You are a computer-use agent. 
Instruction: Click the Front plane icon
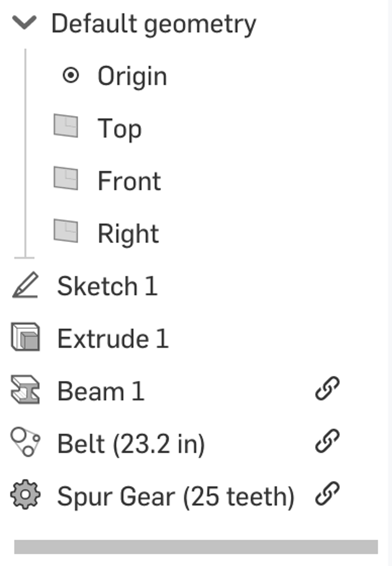tap(66, 178)
